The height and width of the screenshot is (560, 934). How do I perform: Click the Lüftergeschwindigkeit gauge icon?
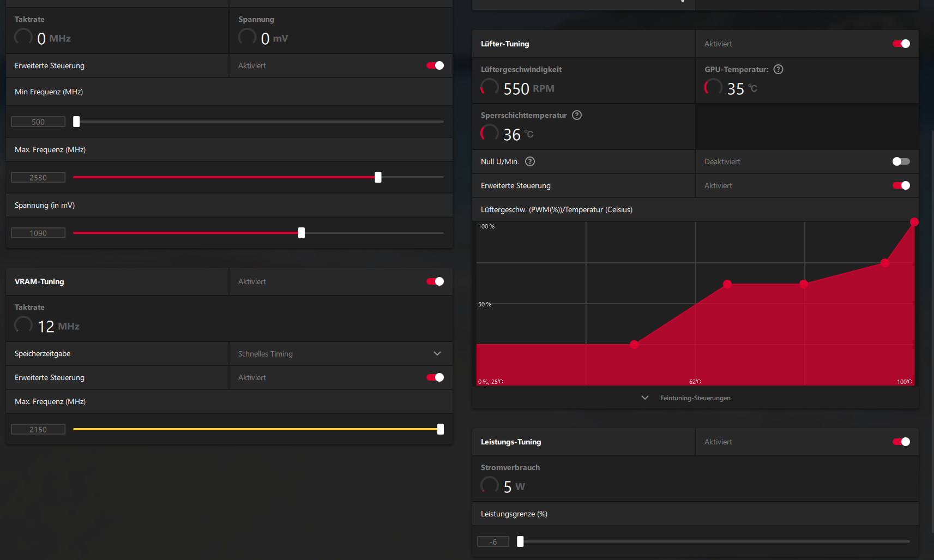click(490, 87)
